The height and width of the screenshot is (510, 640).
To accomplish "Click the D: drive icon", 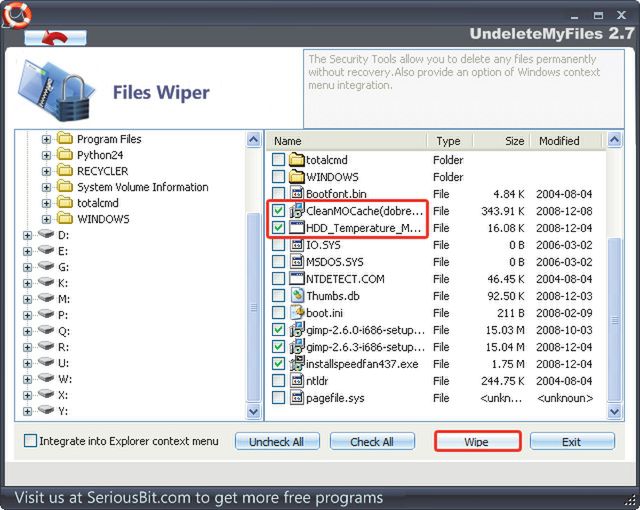I will 46,234.
